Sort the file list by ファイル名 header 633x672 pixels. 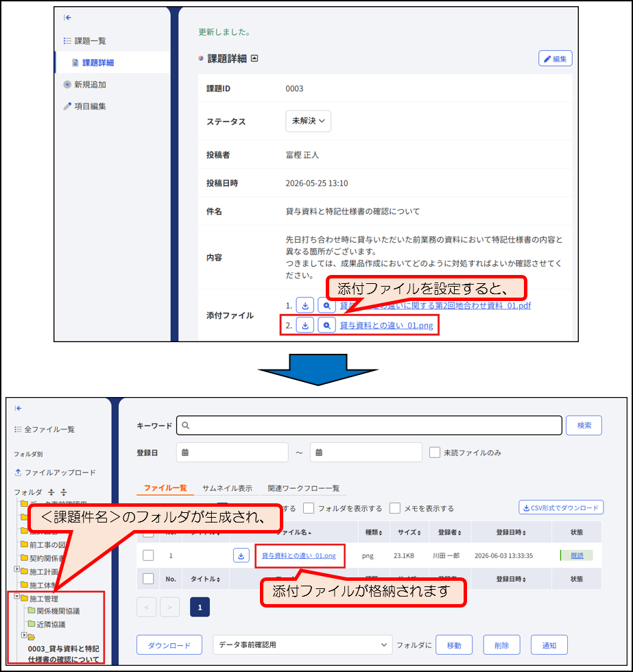[x=294, y=532]
